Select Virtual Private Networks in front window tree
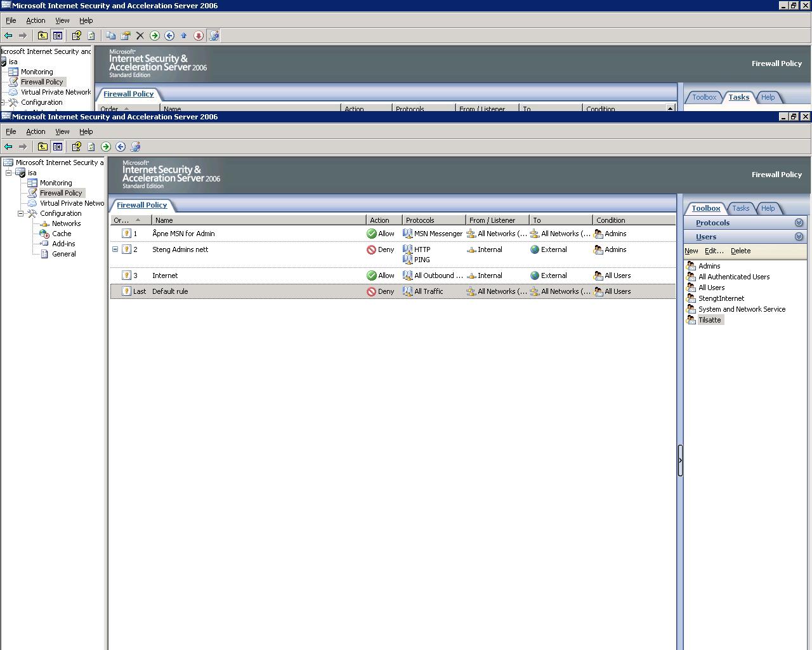The width and height of the screenshot is (812, 650). 72,203
